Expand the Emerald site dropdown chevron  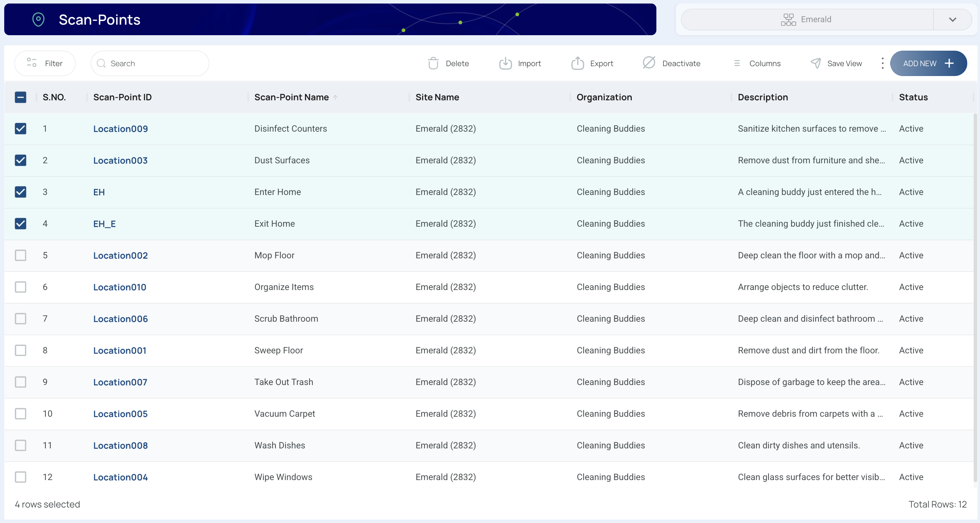(x=953, y=19)
